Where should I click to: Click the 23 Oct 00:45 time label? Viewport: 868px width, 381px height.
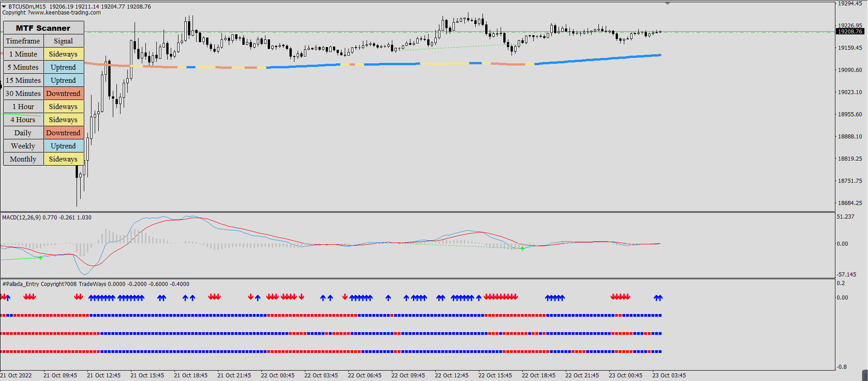(x=626, y=376)
